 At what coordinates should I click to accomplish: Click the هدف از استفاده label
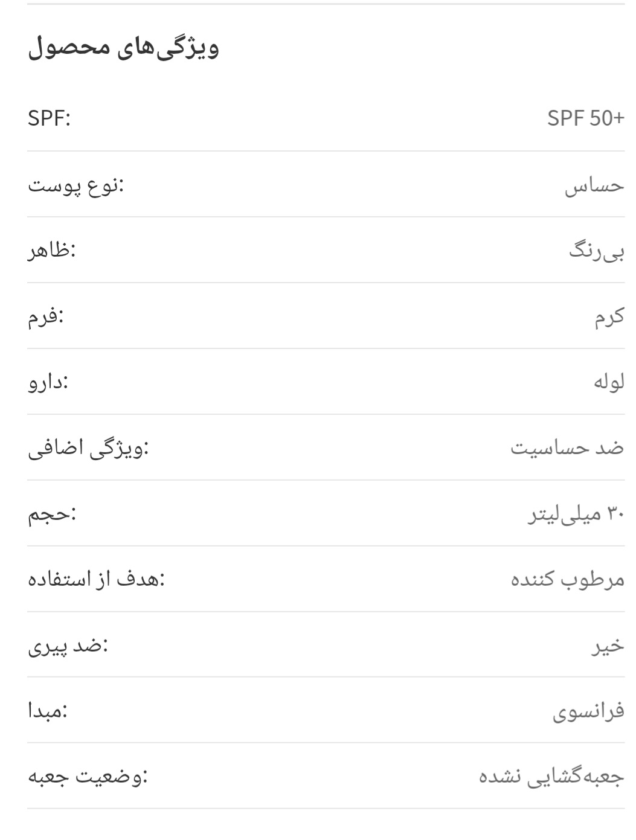[97, 580]
